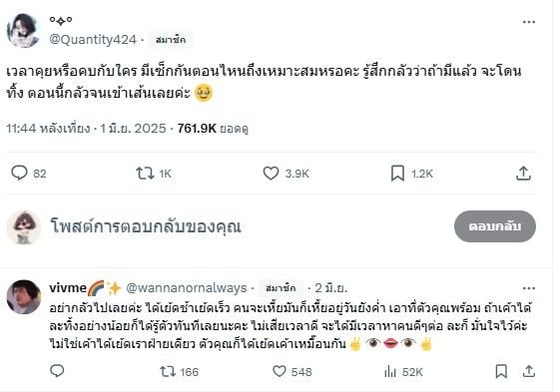
Task: Open @Quantity424 profile handle link
Action: (x=93, y=40)
